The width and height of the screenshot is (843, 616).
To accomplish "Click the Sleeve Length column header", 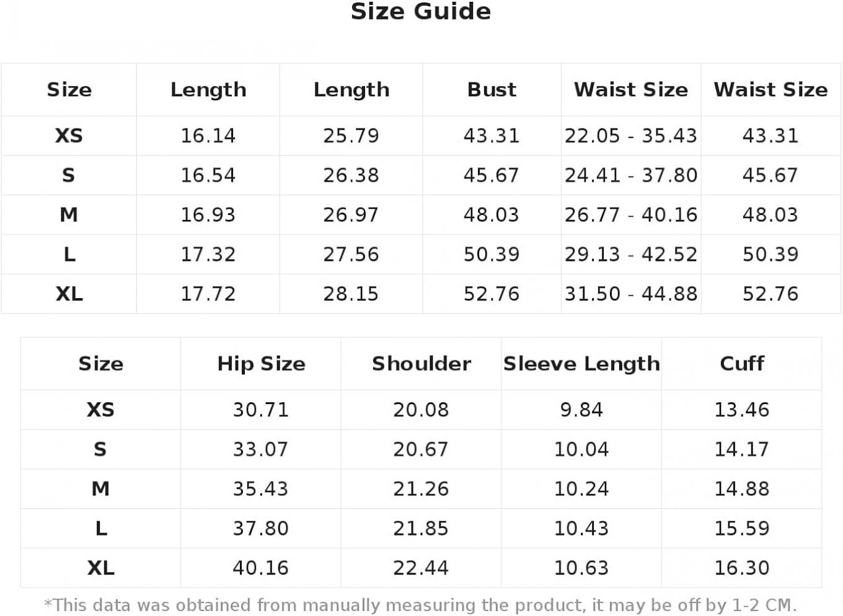I will point(581,363).
